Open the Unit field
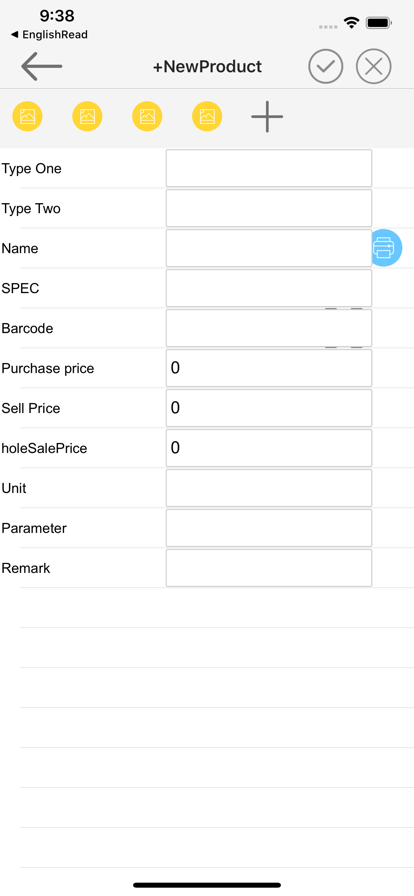The width and height of the screenshot is (414, 896). [x=269, y=488]
